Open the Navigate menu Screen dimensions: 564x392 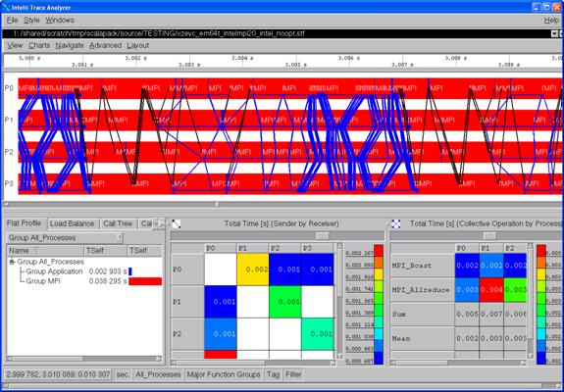point(70,46)
